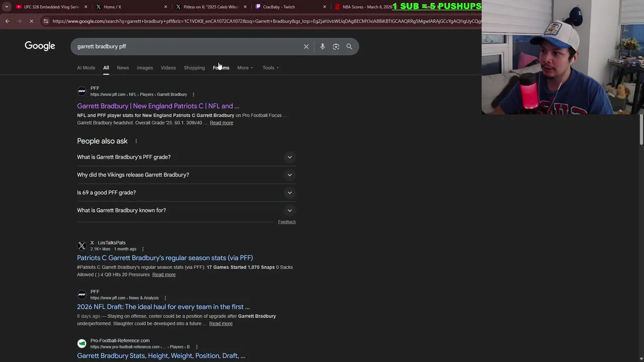Click into the Google search input field
This screenshot has height=362, width=644.
(x=186, y=46)
